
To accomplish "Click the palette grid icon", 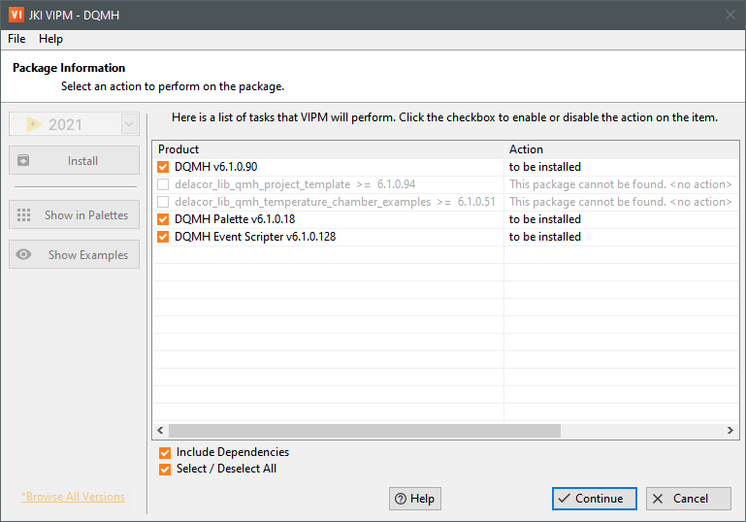I will (x=24, y=215).
